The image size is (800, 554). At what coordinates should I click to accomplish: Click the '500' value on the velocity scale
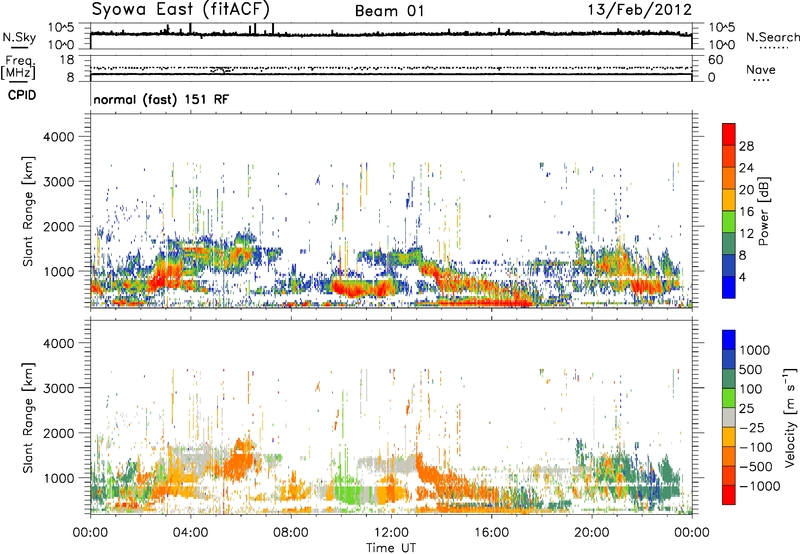coord(750,370)
